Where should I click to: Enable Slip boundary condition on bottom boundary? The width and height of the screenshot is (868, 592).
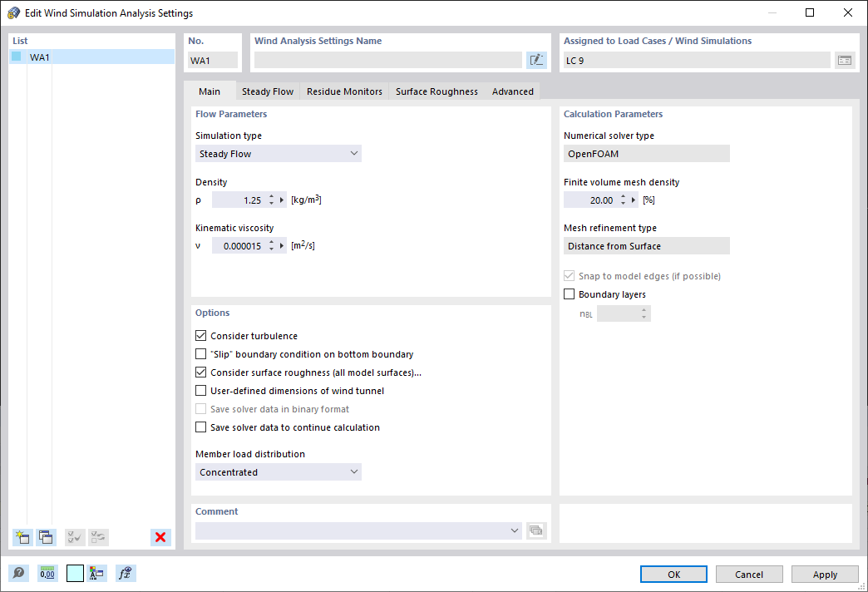(200, 353)
